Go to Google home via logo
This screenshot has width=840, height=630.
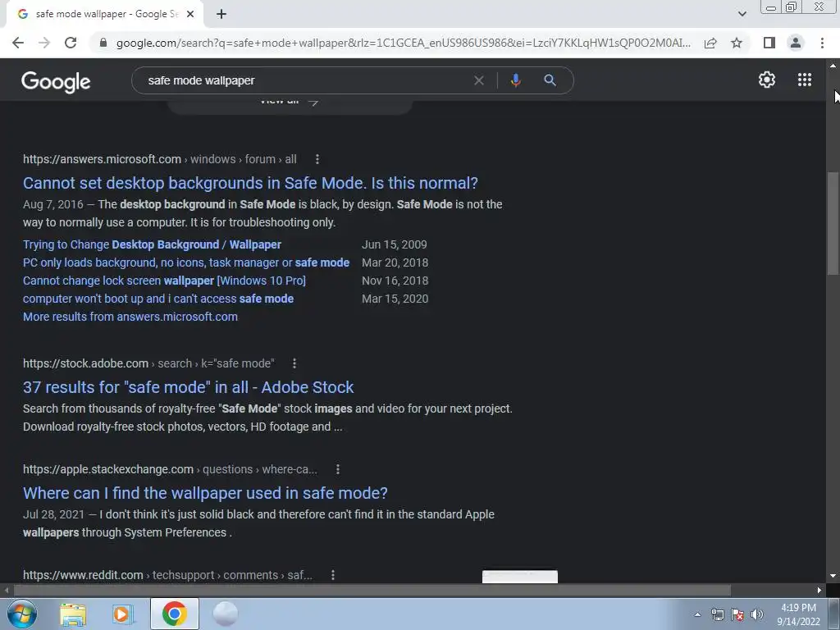56,81
